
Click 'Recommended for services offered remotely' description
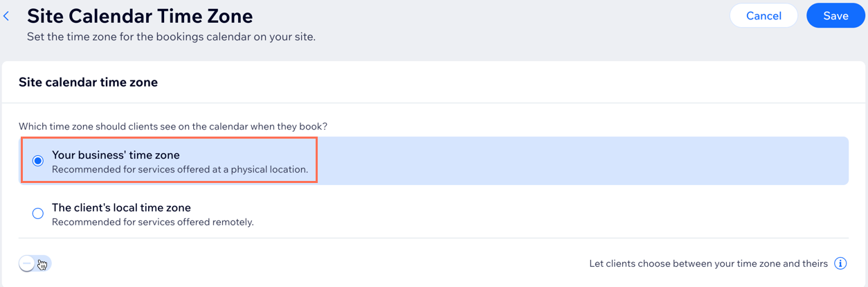pos(153,223)
